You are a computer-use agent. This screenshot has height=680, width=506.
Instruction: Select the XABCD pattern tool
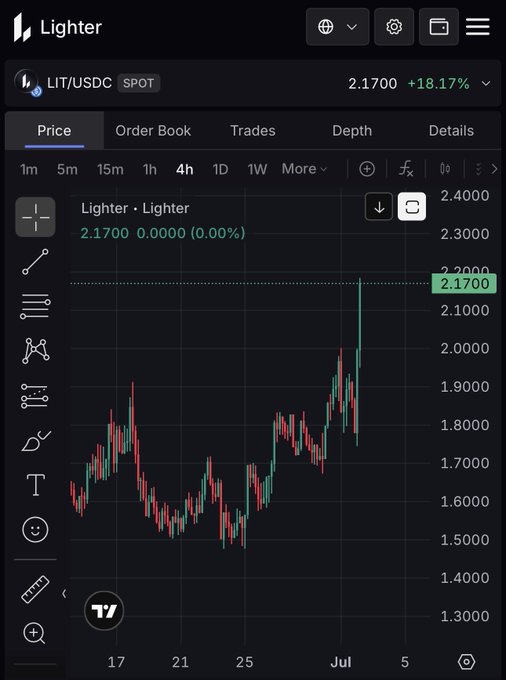36,351
